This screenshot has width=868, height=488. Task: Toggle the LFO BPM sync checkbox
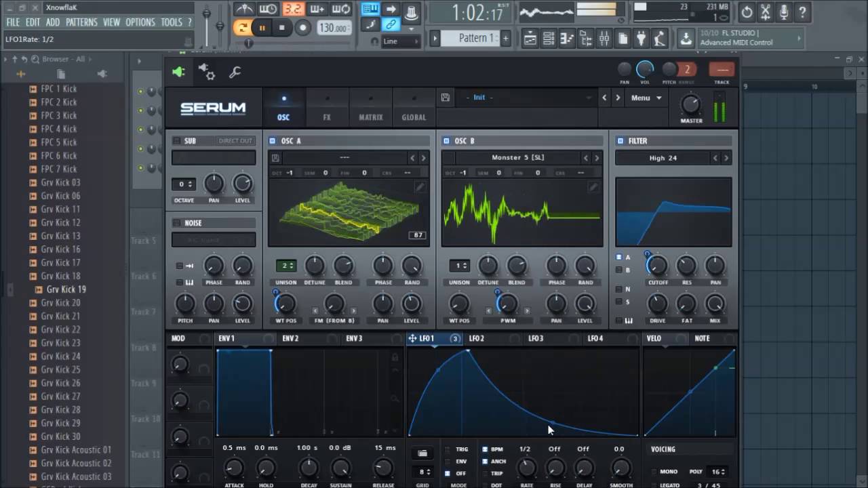point(485,449)
